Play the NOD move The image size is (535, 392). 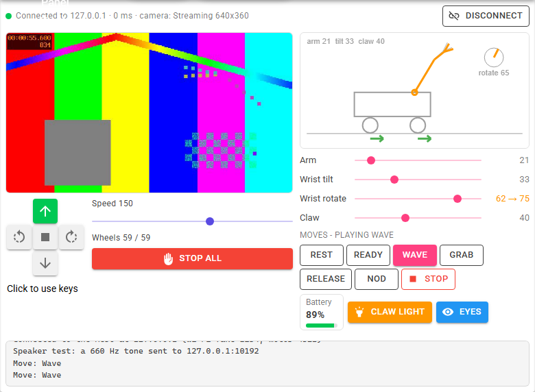(377, 279)
